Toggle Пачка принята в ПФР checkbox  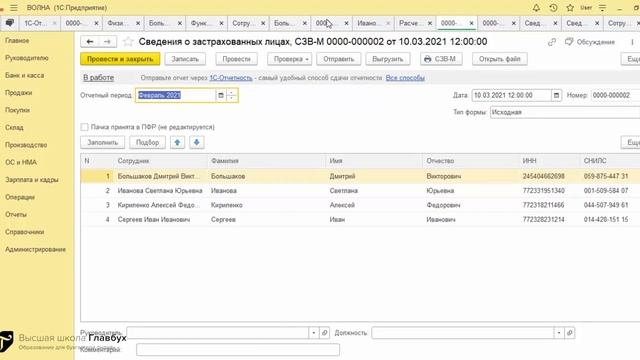point(84,127)
